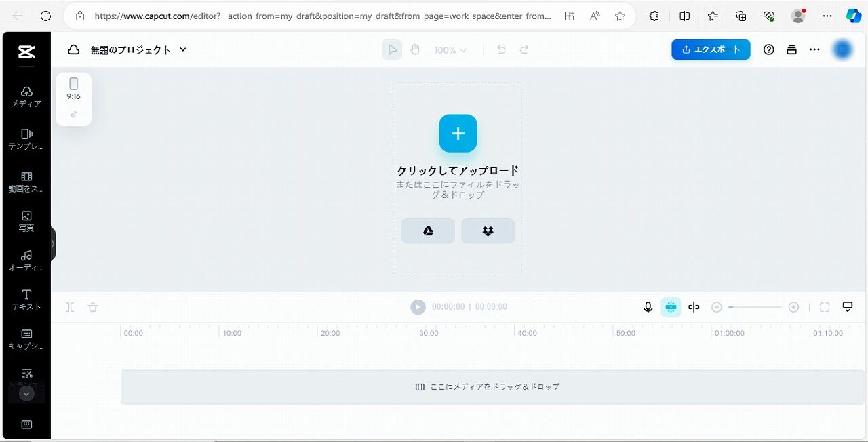Toggle the pointer select tool

392,49
